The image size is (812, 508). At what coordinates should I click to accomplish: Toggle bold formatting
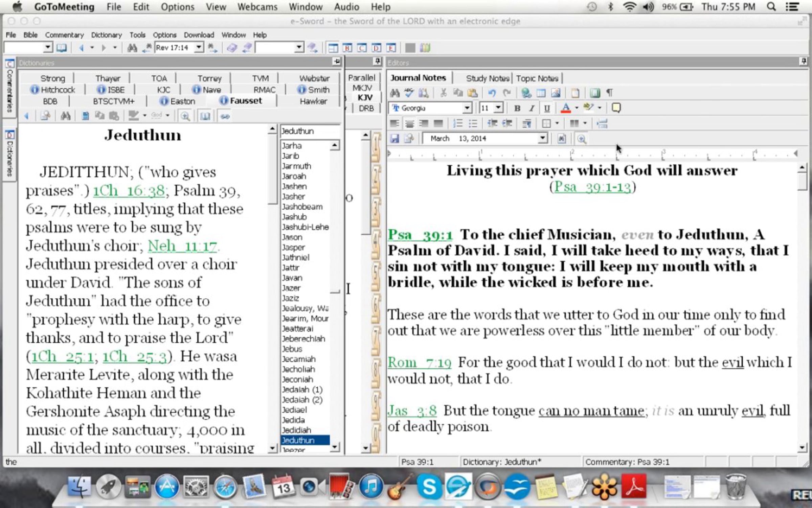(517, 108)
